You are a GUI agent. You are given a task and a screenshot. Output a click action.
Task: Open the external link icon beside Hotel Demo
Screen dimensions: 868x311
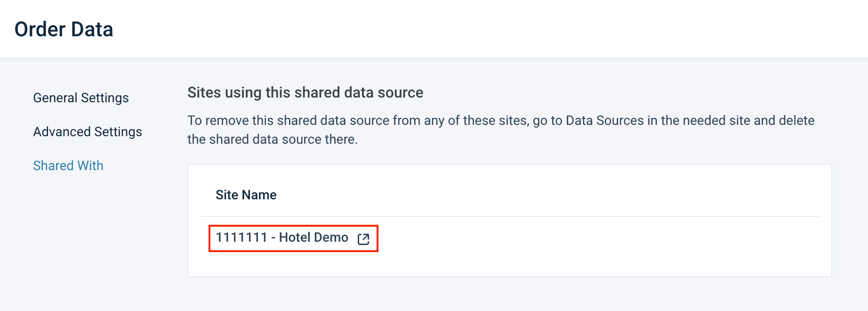(x=363, y=239)
